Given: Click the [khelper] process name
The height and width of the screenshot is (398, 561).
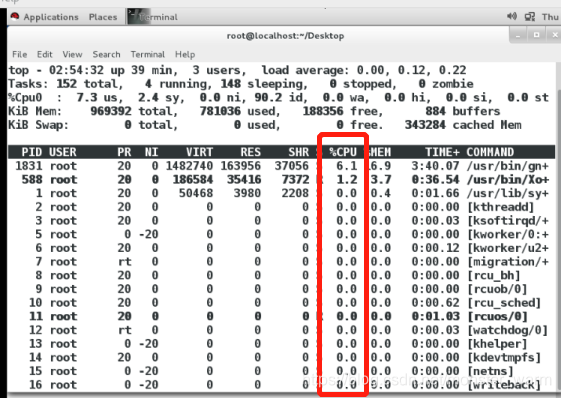Looking at the screenshot, I should (497, 344).
